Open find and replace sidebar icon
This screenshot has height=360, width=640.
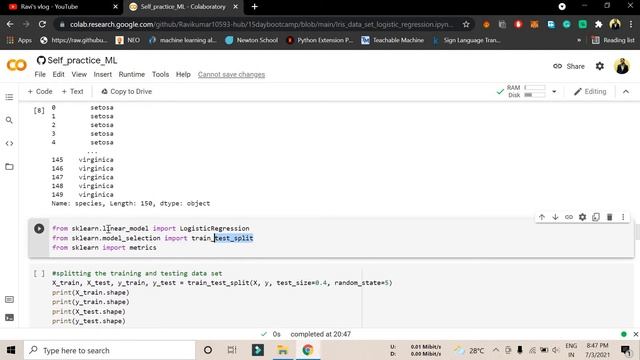point(9,120)
